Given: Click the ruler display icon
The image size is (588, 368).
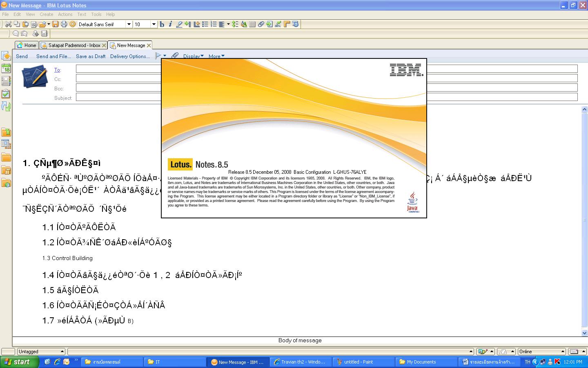Looking at the screenshot, I should click(287, 24).
